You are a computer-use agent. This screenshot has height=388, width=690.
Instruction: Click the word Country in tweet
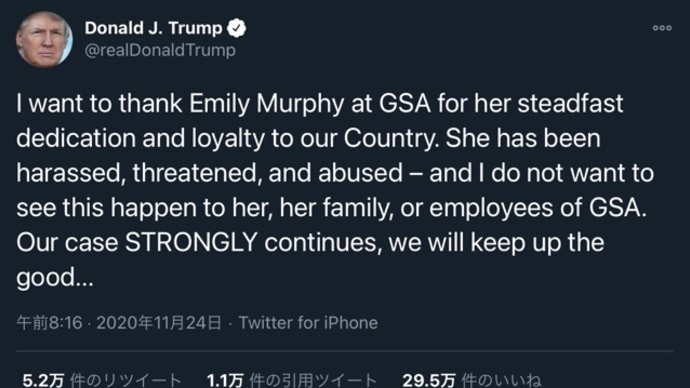coord(390,139)
